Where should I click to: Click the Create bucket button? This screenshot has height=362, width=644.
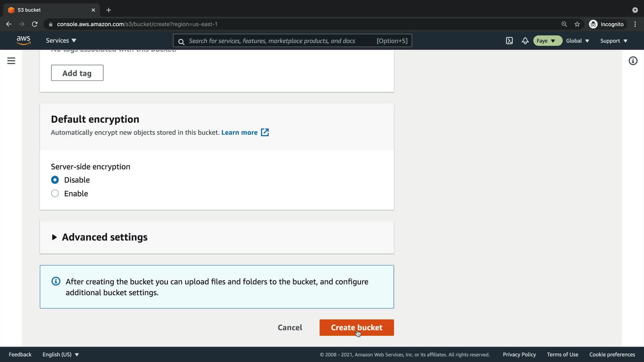click(356, 327)
